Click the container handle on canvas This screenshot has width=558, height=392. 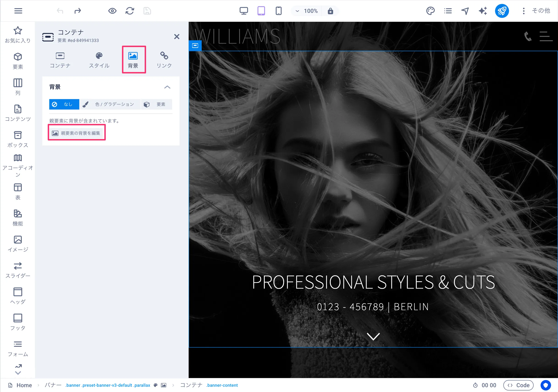click(195, 45)
